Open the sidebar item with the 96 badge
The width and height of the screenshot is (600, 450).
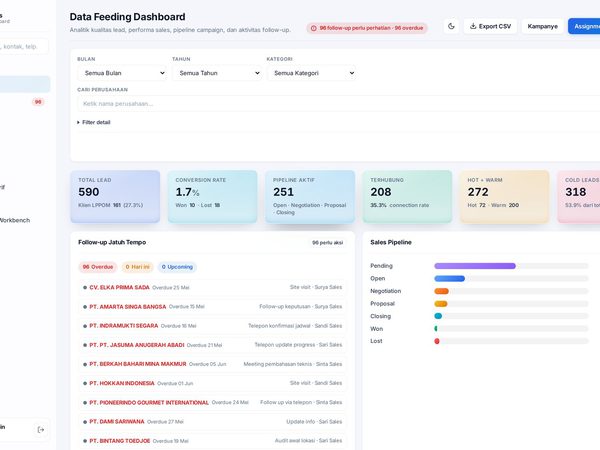[24, 102]
